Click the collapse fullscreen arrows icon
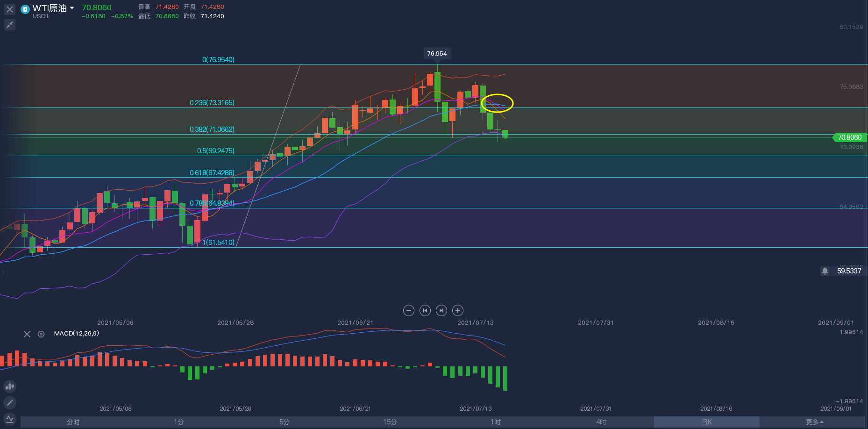 [x=10, y=25]
